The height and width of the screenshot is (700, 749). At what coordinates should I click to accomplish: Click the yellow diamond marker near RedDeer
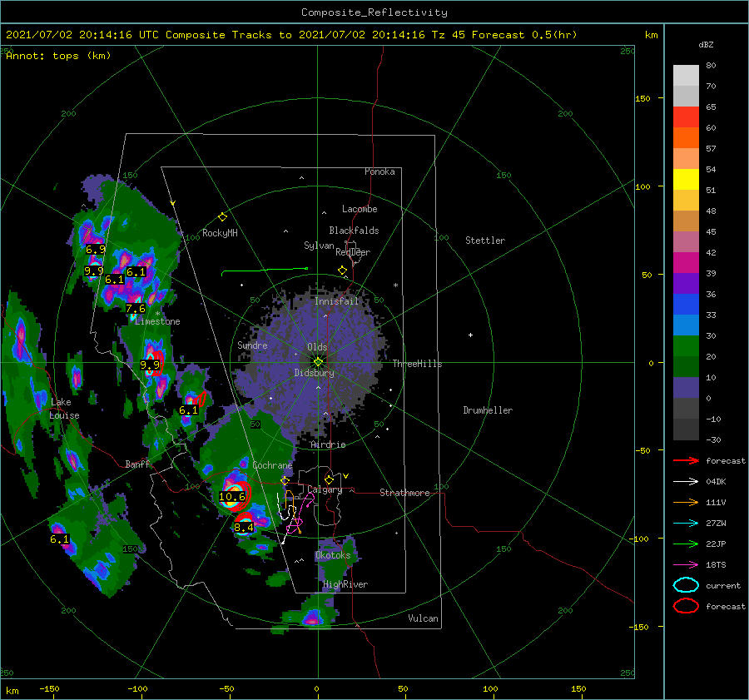[343, 271]
